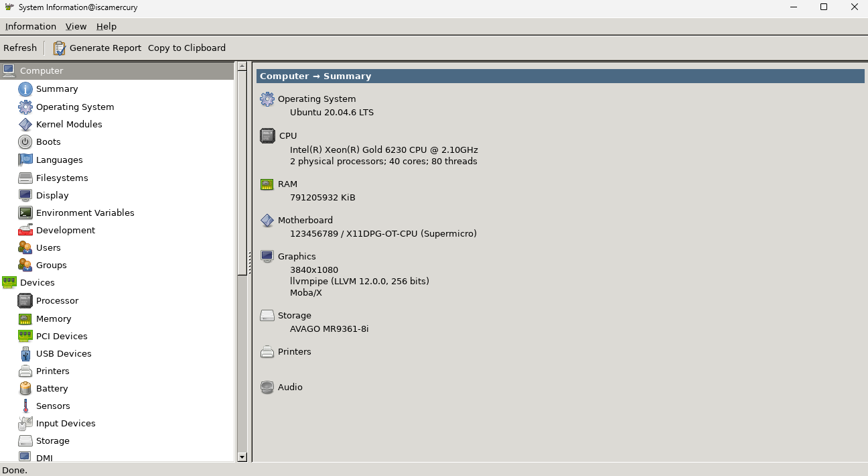The image size is (868, 476).
Task: Click the Users icon
Action: pos(25,247)
